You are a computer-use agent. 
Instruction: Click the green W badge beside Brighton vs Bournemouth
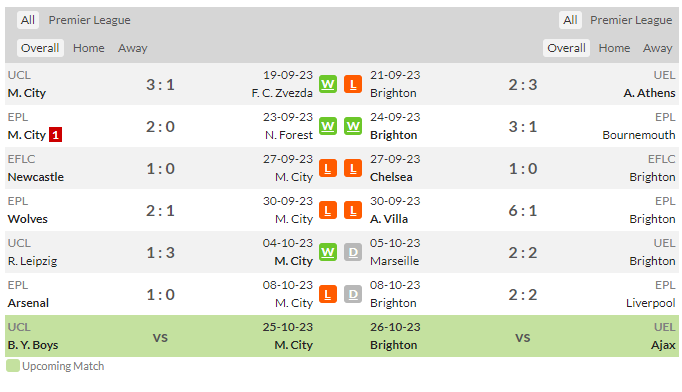[x=353, y=126]
